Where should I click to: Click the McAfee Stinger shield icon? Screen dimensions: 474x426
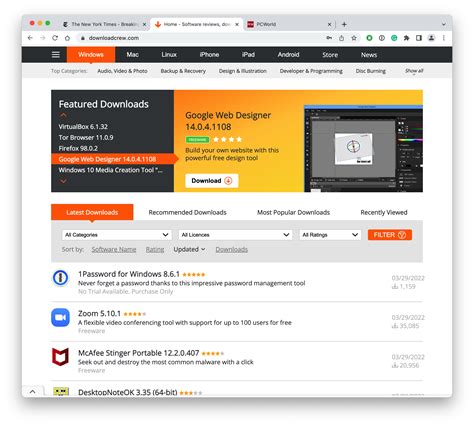click(60, 357)
